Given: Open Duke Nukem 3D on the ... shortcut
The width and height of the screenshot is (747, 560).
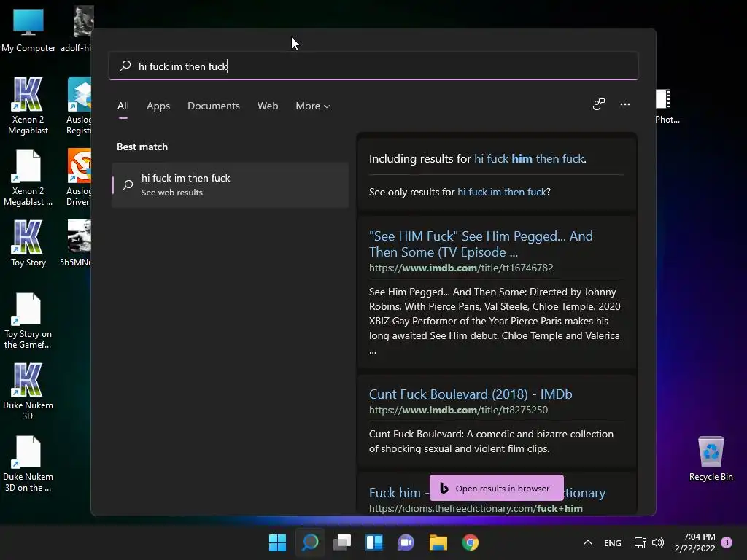Looking at the screenshot, I should [x=28, y=463].
